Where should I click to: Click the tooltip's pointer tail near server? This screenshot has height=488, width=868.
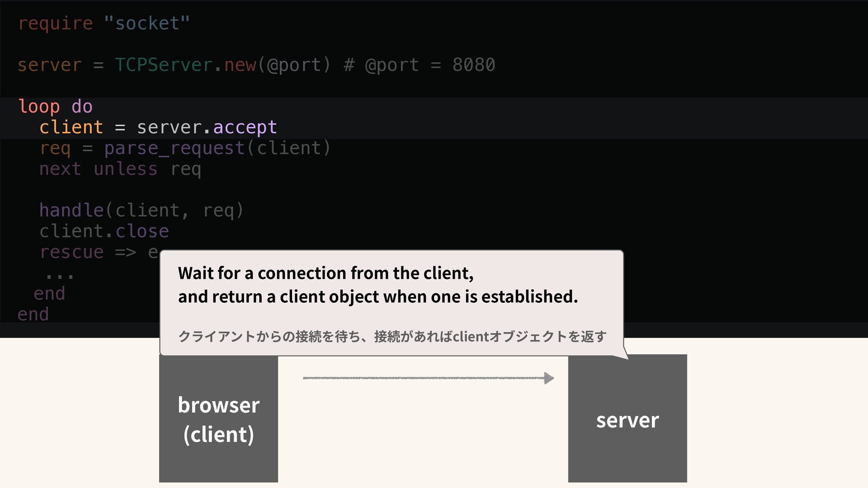coord(623,354)
